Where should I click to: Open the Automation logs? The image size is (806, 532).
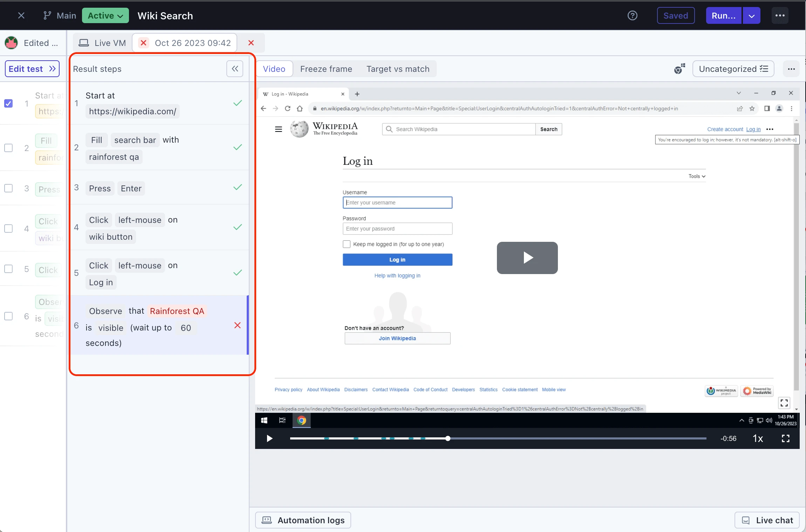303,520
